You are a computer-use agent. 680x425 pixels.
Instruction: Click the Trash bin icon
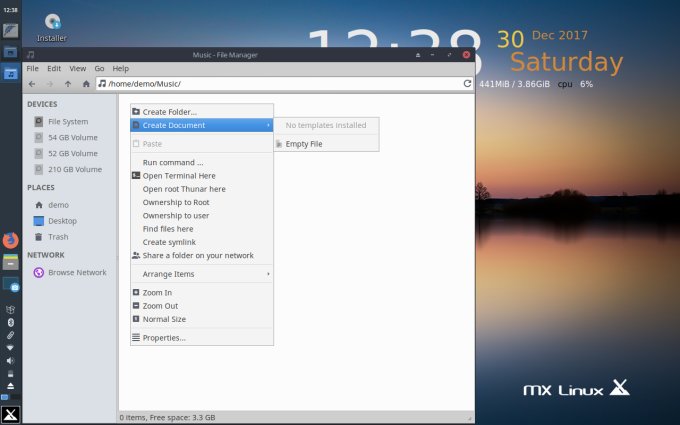[39, 237]
